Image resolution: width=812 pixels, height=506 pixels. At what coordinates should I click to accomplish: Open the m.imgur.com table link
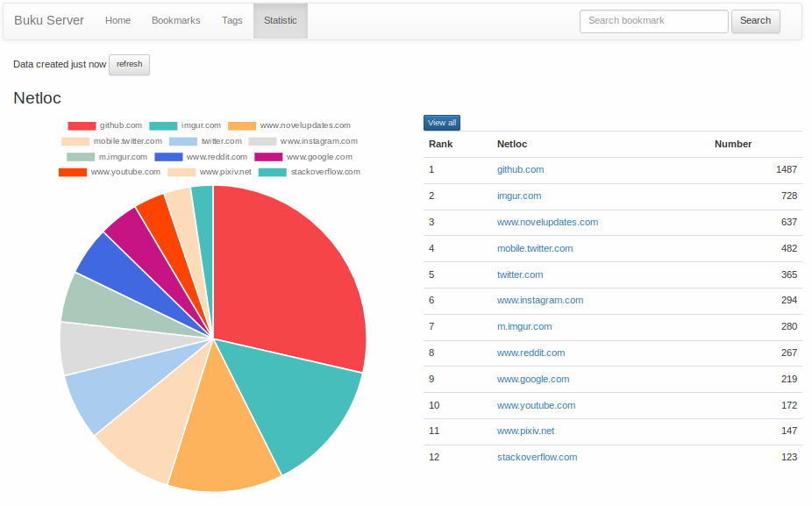point(524,326)
